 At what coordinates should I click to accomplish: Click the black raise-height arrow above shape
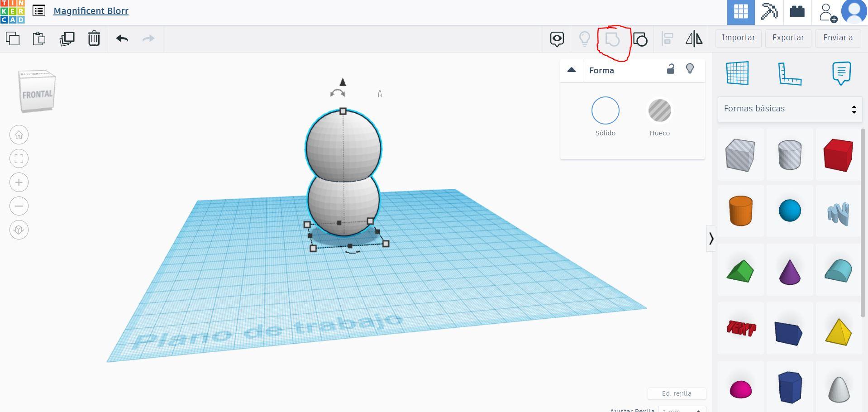(343, 82)
